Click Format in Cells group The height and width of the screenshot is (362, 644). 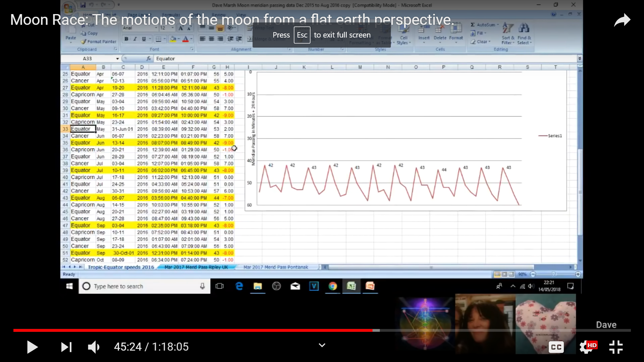tap(456, 34)
